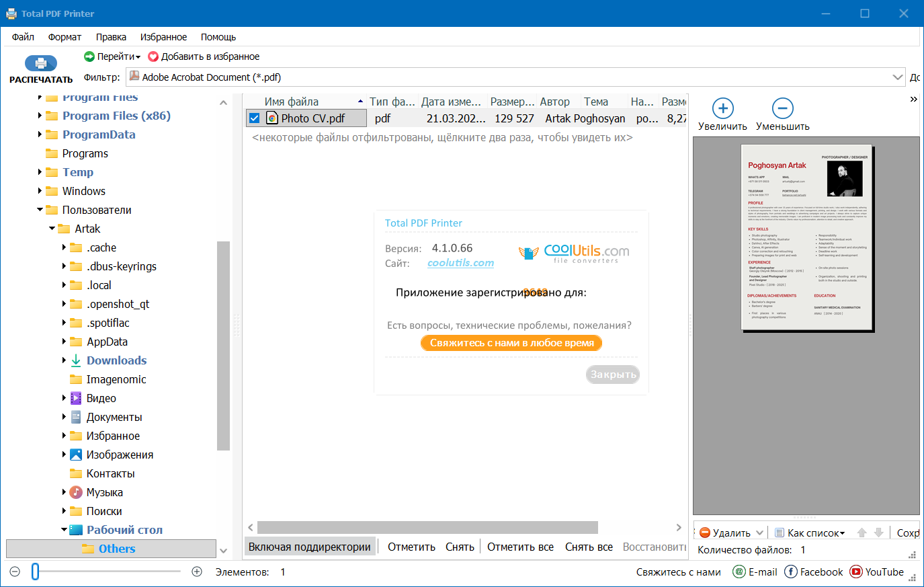Click the Отметить все button

pos(520,547)
